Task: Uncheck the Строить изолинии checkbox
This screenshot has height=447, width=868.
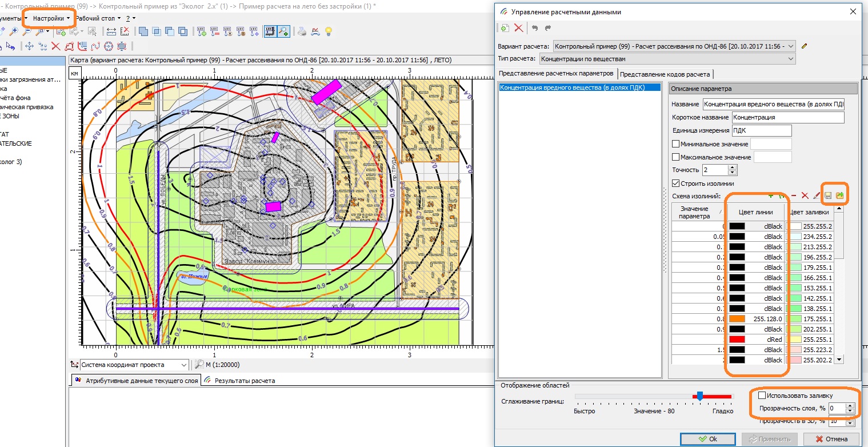Action: (676, 183)
